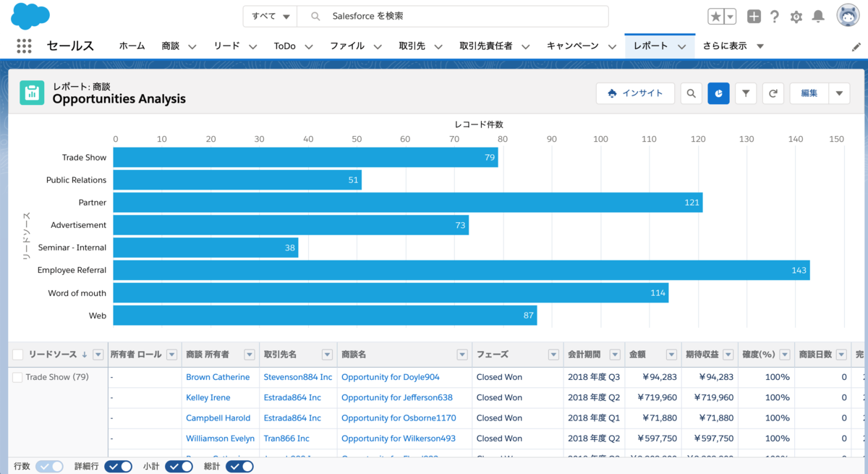Open the Brown Catherine owner link

(x=218, y=377)
